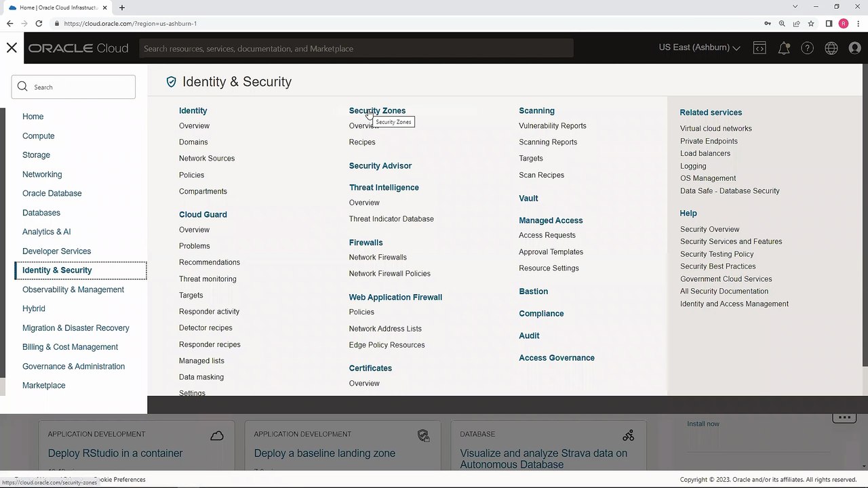Screen dimensions: 868x488
Task: Bookmark this page with star icon
Action: coord(811,23)
